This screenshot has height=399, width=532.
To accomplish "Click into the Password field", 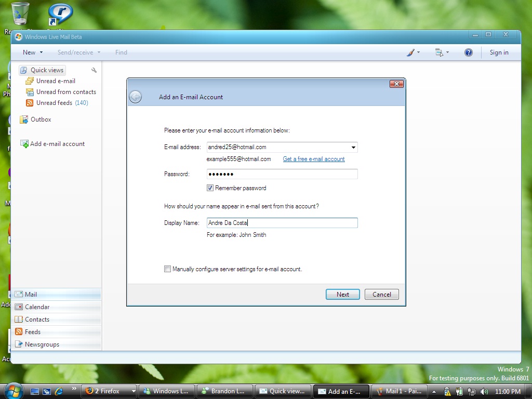I will click(282, 174).
